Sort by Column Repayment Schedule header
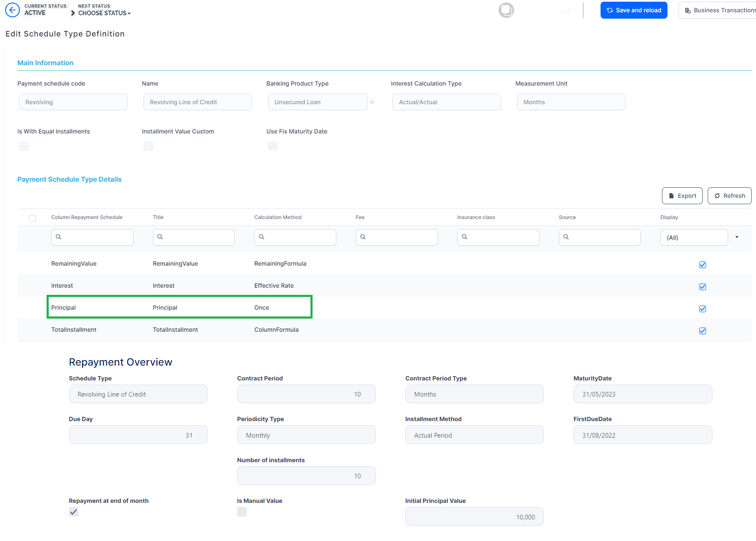This screenshot has width=756, height=541. pos(87,217)
